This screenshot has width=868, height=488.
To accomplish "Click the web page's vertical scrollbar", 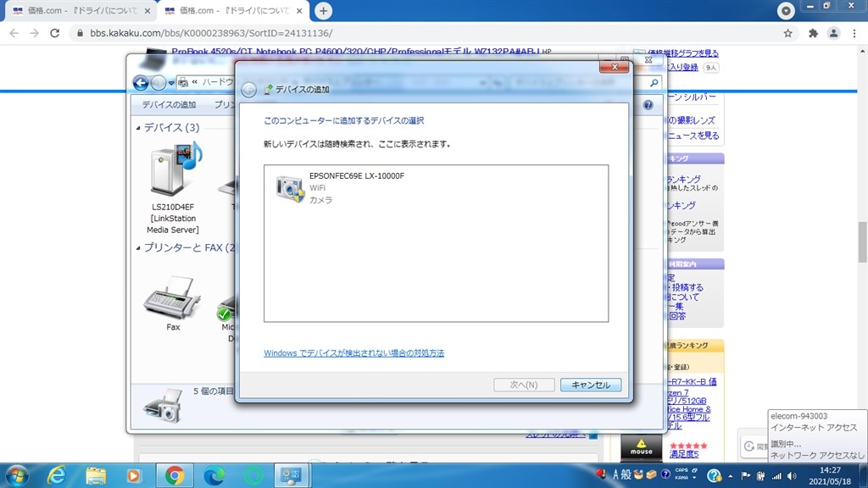I will (862, 242).
